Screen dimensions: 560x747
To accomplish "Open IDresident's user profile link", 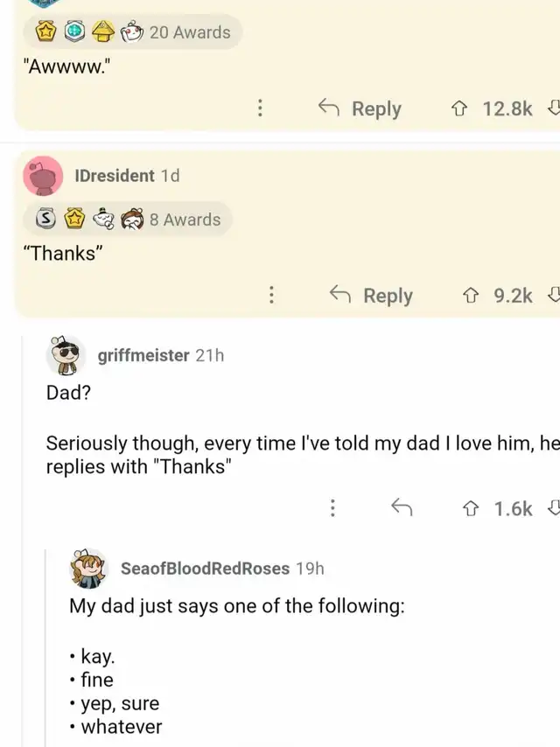I will 115,175.
